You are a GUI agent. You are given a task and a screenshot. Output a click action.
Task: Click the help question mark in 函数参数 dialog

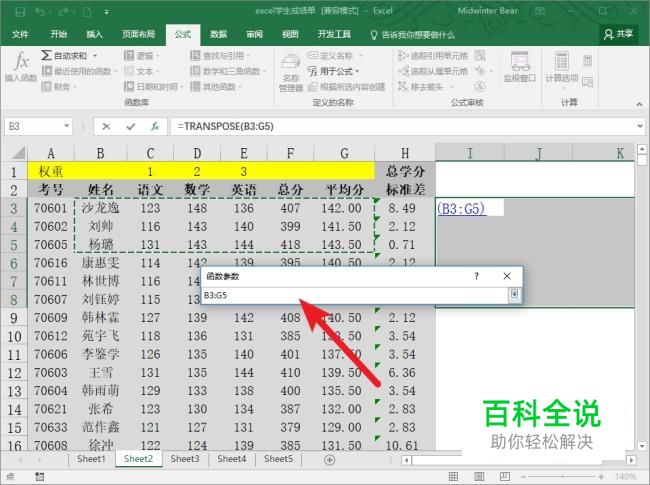[x=476, y=275]
